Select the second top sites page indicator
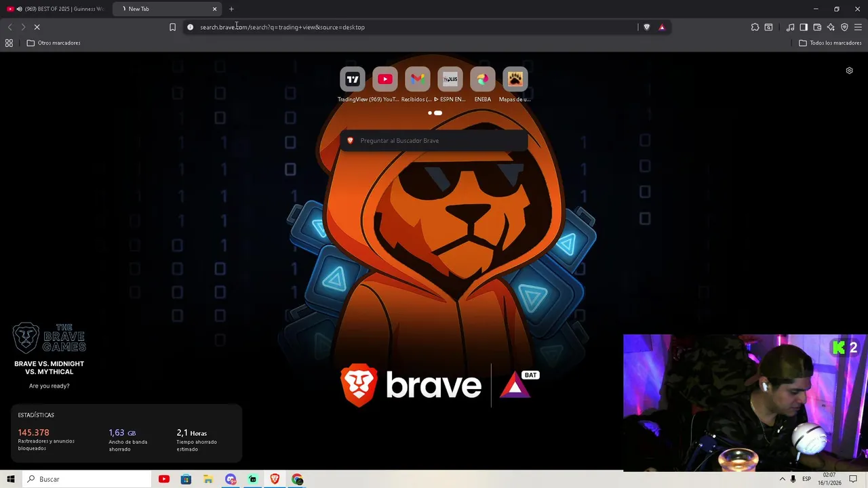 [x=438, y=113]
